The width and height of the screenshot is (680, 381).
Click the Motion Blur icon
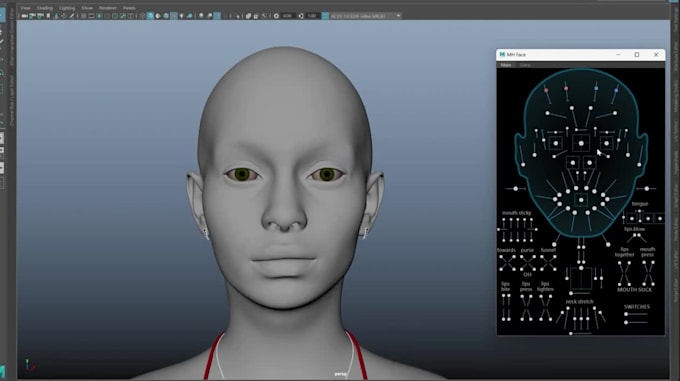point(209,16)
